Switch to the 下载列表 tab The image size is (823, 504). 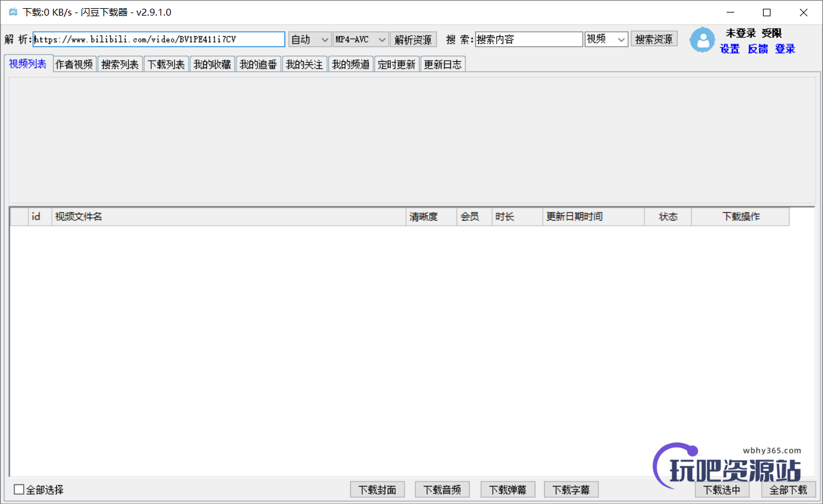pyautogui.click(x=166, y=64)
